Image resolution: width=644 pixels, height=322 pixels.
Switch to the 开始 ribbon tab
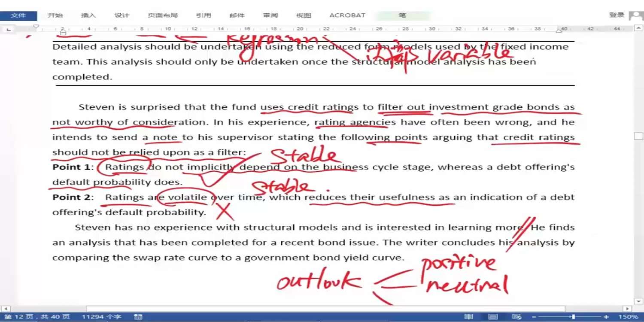tap(55, 15)
